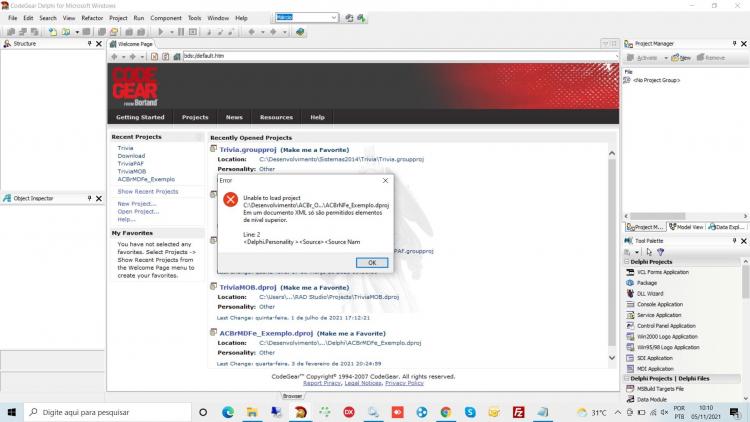Viewport: 750px width, 422px height.
Task: Expand the Activate dropdown arrow
Action: tap(666, 58)
